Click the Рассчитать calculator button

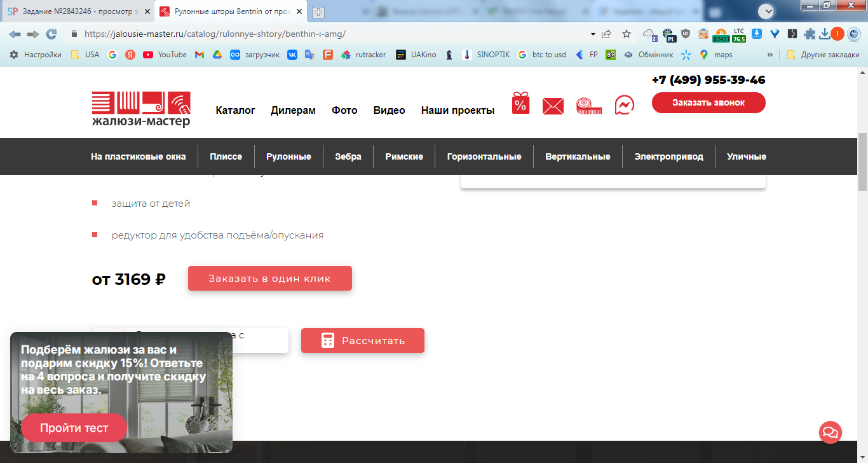363,340
